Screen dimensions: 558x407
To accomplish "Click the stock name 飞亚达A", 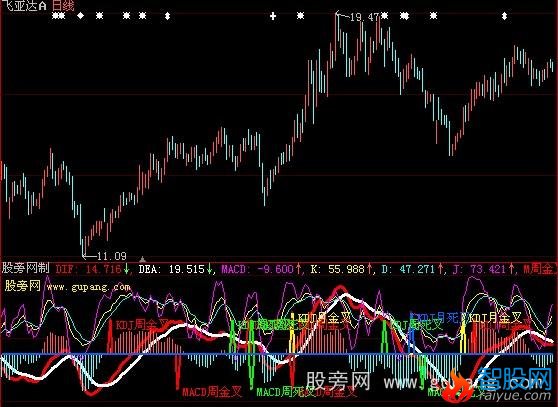I will point(24,5).
